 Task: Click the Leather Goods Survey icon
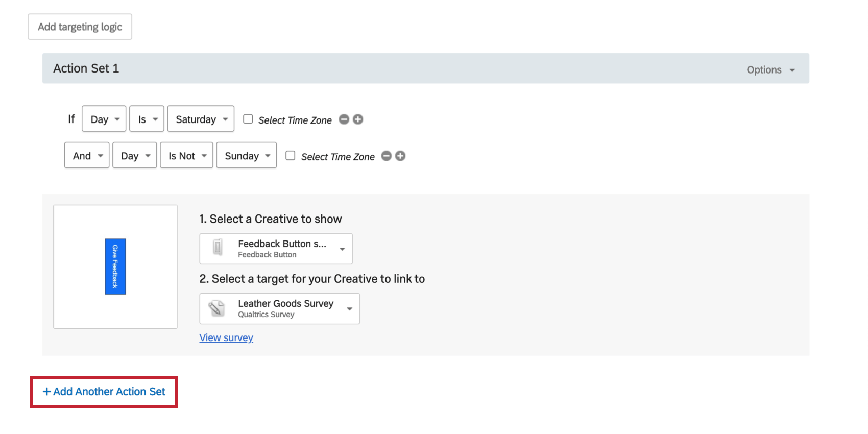click(x=216, y=308)
